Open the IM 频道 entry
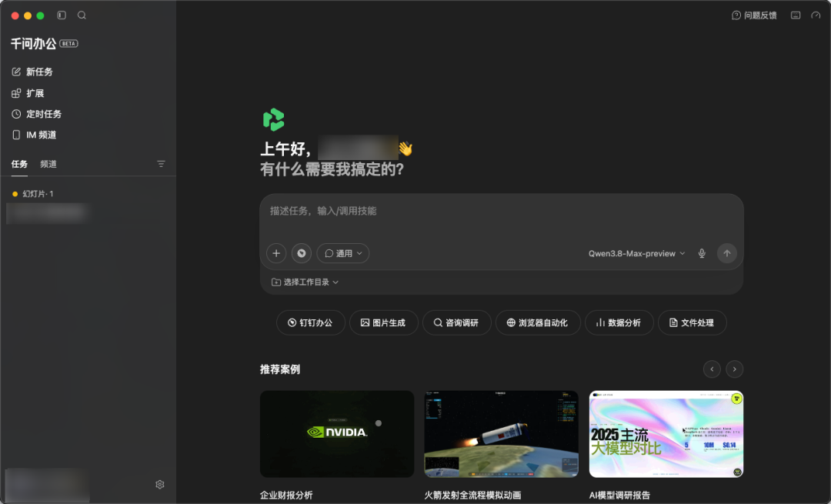 (x=34, y=135)
